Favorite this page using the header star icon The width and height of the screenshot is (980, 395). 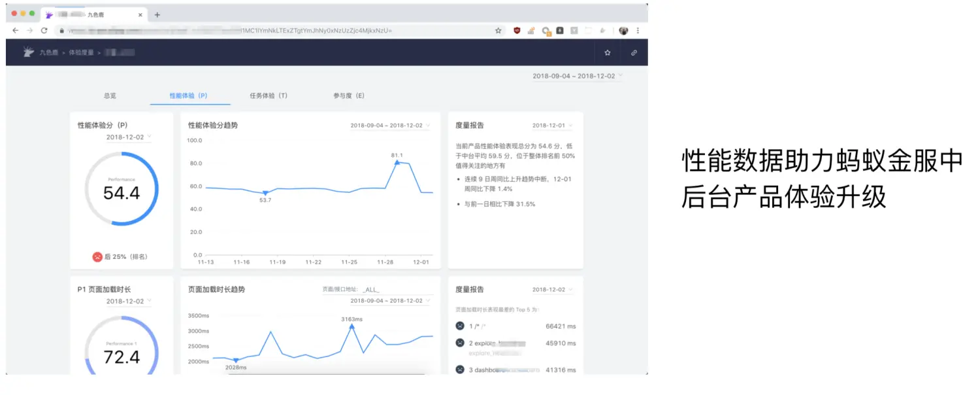click(x=608, y=52)
